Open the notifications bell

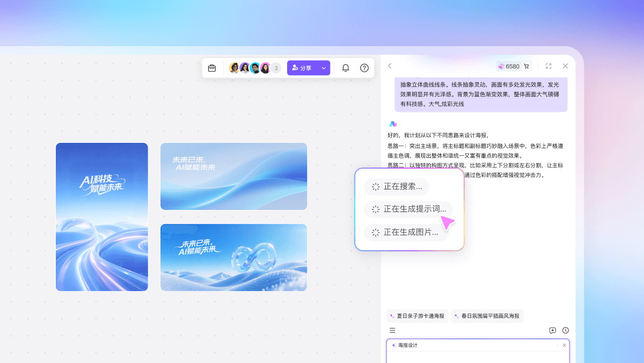point(346,68)
